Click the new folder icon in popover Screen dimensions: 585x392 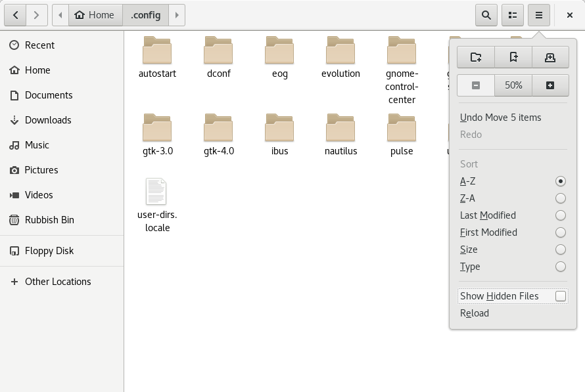[476, 57]
